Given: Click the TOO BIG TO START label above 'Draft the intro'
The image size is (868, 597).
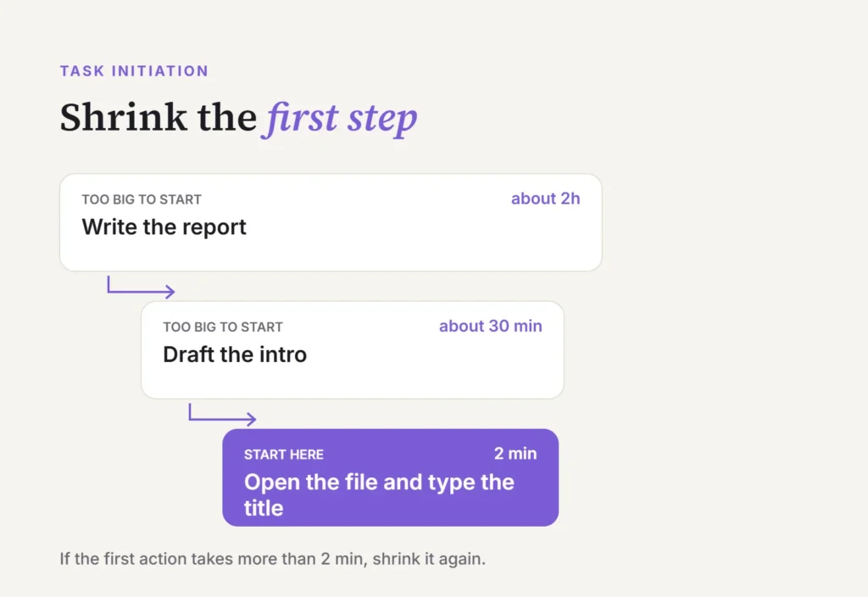Looking at the screenshot, I should (223, 326).
